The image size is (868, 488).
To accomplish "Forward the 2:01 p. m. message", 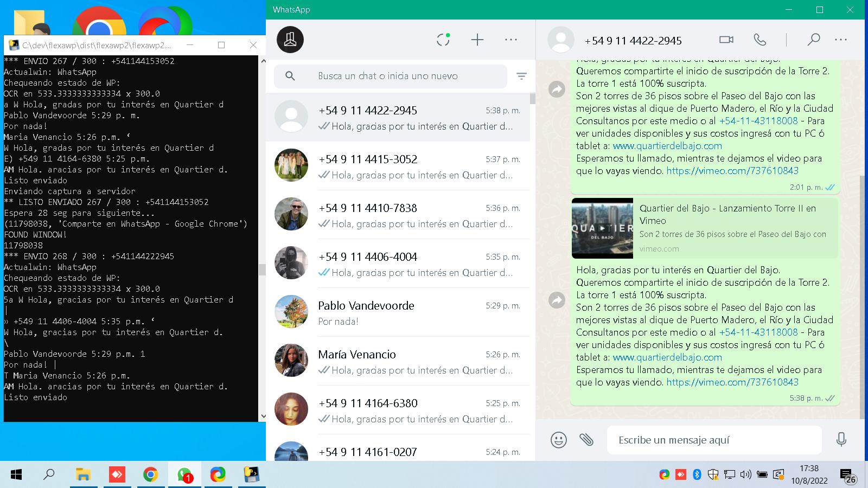I will pyautogui.click(x=557, y=89).
